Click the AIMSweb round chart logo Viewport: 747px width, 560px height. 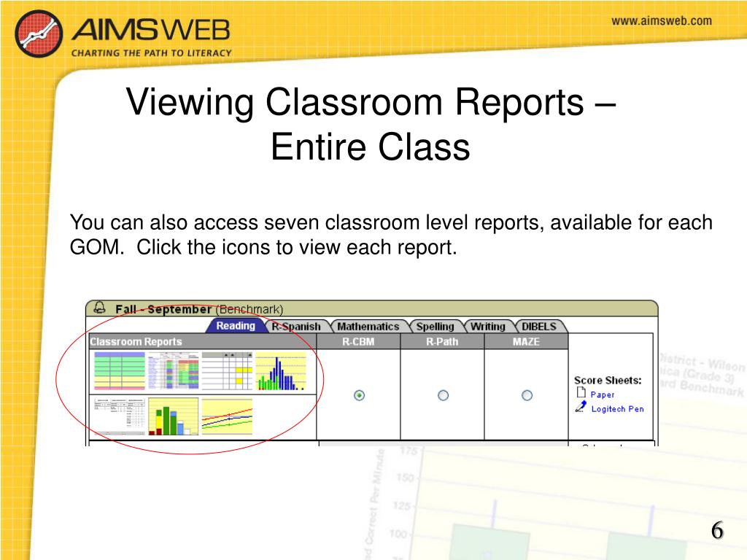point(39,34)
